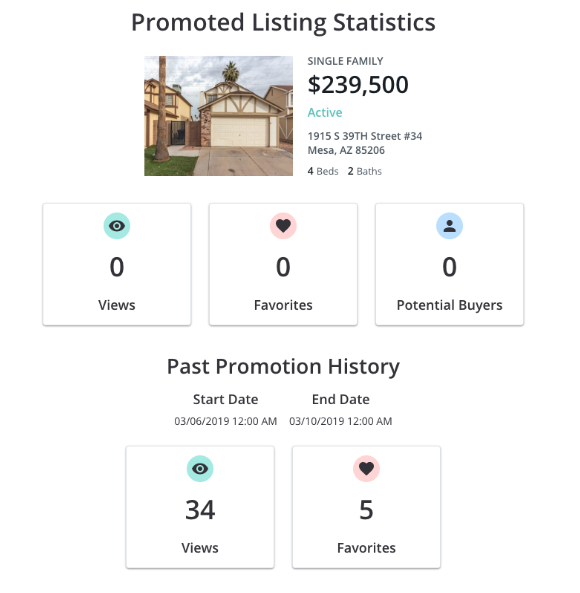The image size is (580, 593).
Task: Click the eye icon in Past Promotion History
Action: click(200, 469)
